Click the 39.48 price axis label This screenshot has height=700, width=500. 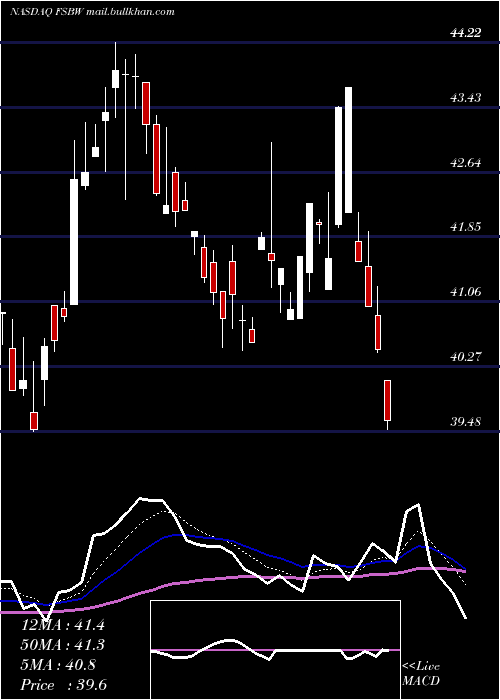click(x=466, y=421)
